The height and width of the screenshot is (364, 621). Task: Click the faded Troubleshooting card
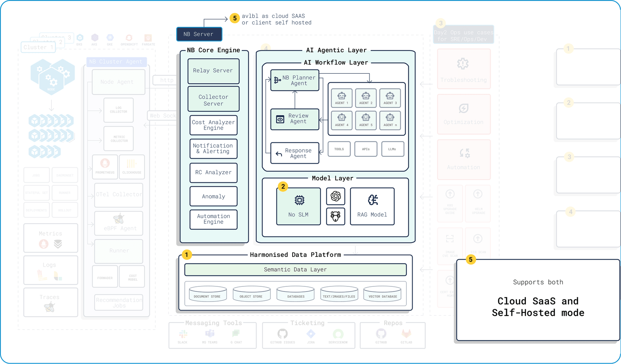[464, 69]
